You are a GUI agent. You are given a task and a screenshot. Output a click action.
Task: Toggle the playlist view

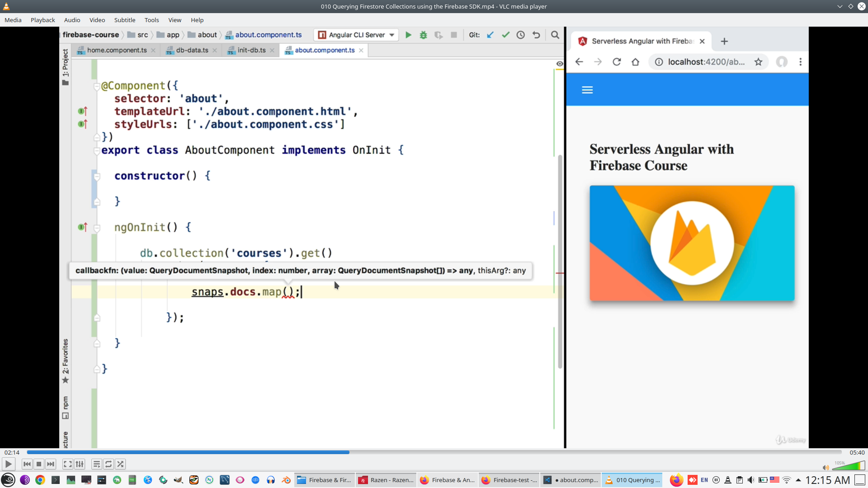pyautogui.click(x=96, y=464)
